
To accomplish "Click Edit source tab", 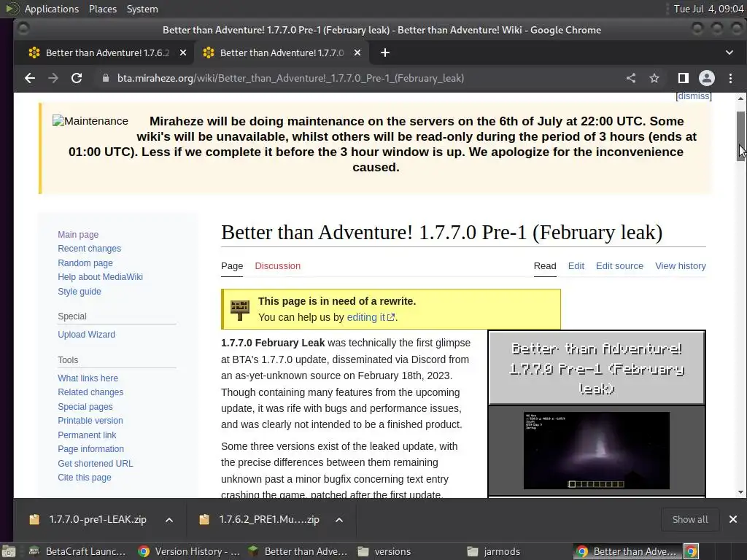I will pos(619,265).
